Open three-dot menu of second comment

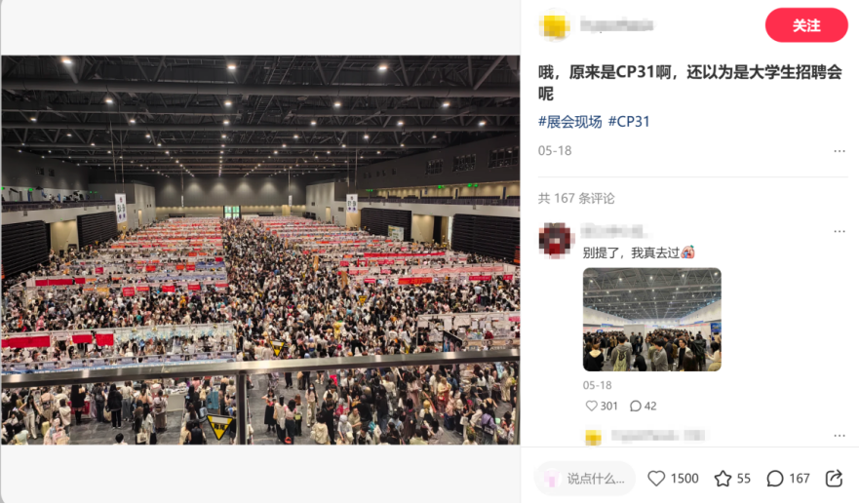click(x=840, y=436)
